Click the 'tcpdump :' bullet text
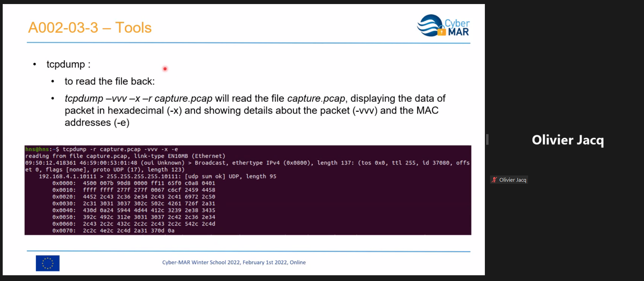644x281 pixels. pos(68,64)
